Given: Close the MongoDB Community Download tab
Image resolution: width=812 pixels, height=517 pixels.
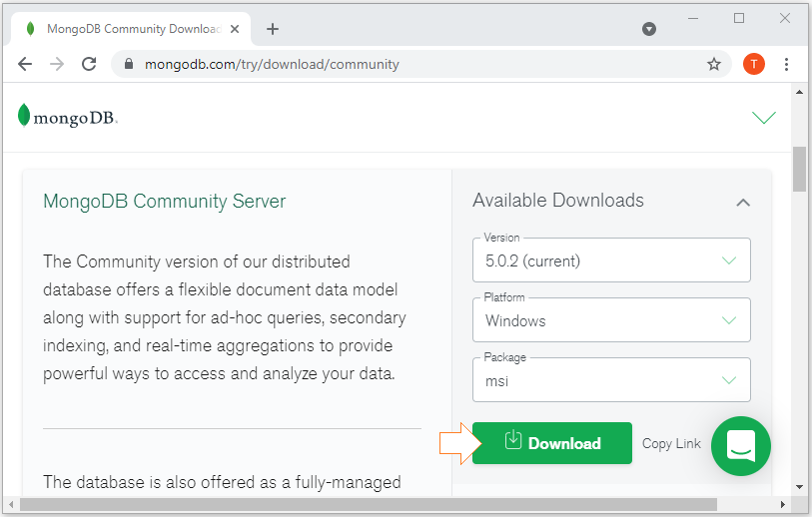Looking at the screenshot, I should [235, 29].
